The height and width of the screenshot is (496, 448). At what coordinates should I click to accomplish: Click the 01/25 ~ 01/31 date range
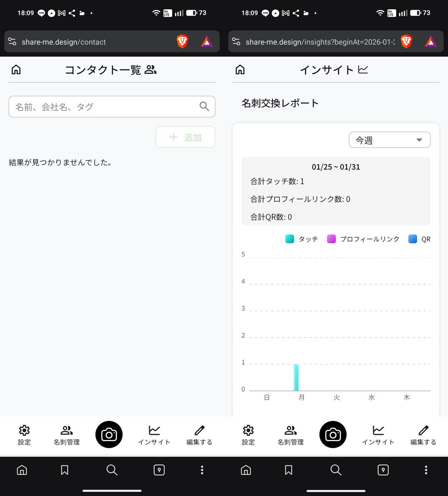click(x=336, y=167)
